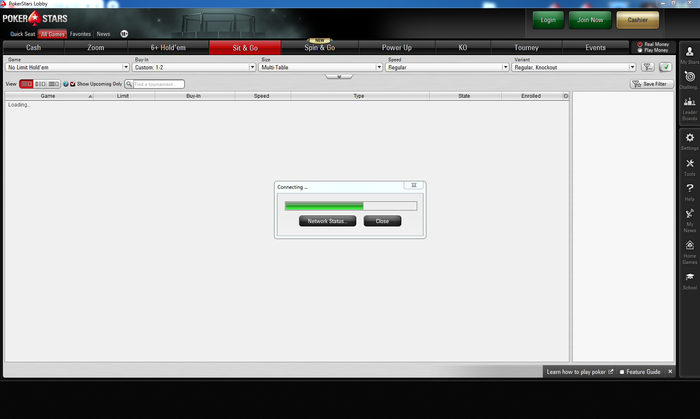The image size is (700, 419).
Task: Select the second list view layout icon
Action: [40, 84]
